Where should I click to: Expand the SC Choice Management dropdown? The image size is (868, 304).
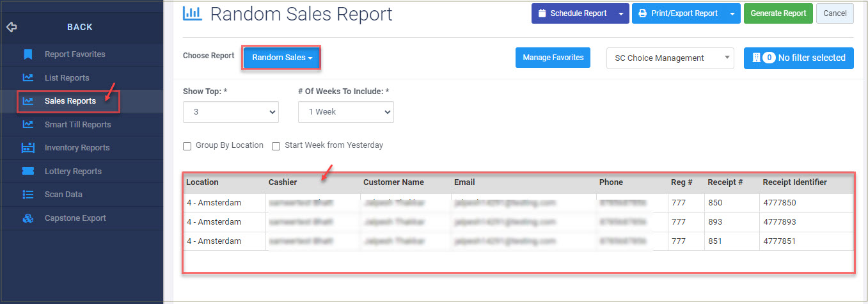[x=670, y=58]
